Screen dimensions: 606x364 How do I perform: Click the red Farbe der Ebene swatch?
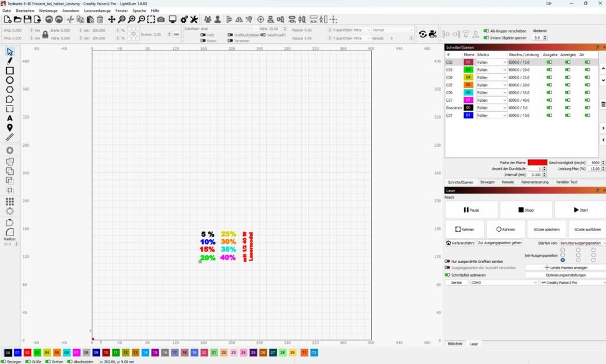(537, 162)
